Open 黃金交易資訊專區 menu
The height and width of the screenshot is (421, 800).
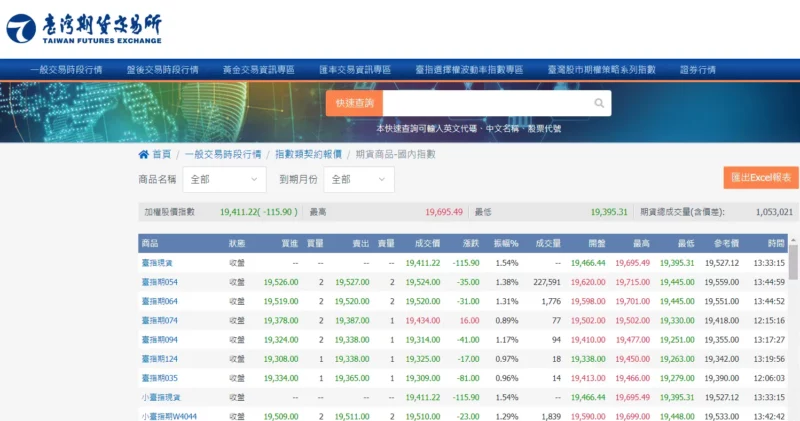pyautogui.click(x=259, y=70)
